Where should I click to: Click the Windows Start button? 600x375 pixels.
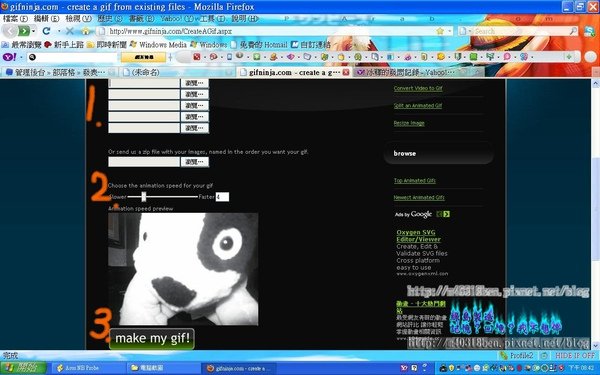click(x=23, y=368)
